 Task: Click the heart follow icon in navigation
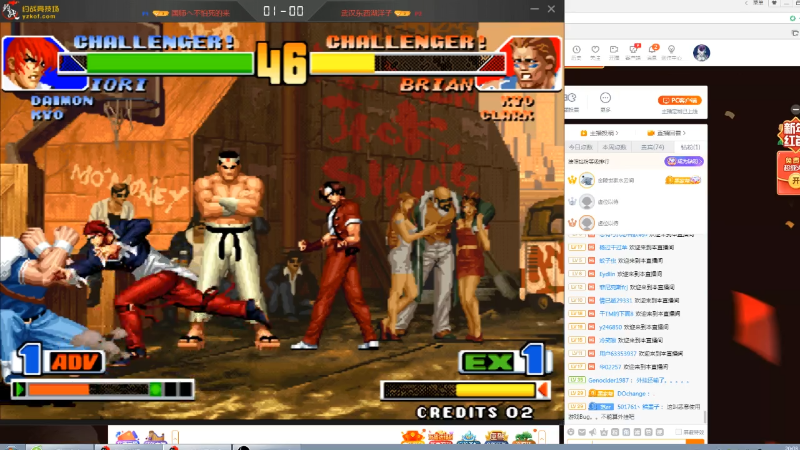(x=595, y=50)
